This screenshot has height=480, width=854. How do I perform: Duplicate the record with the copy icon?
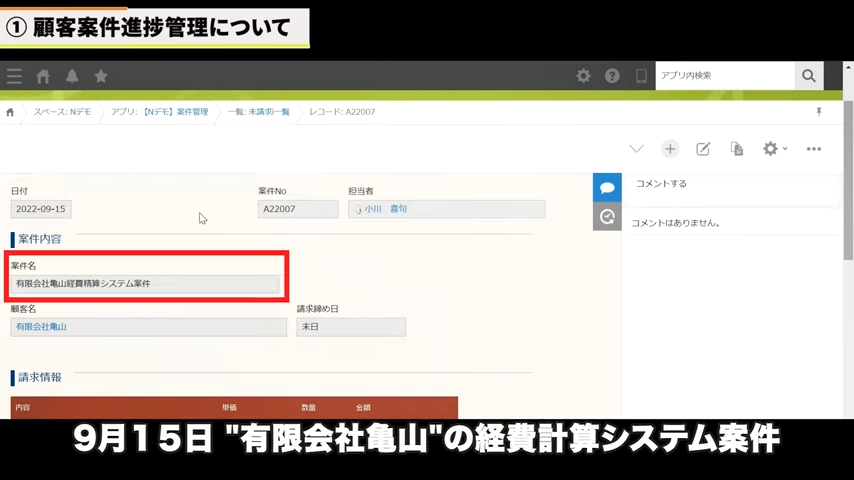736,149
